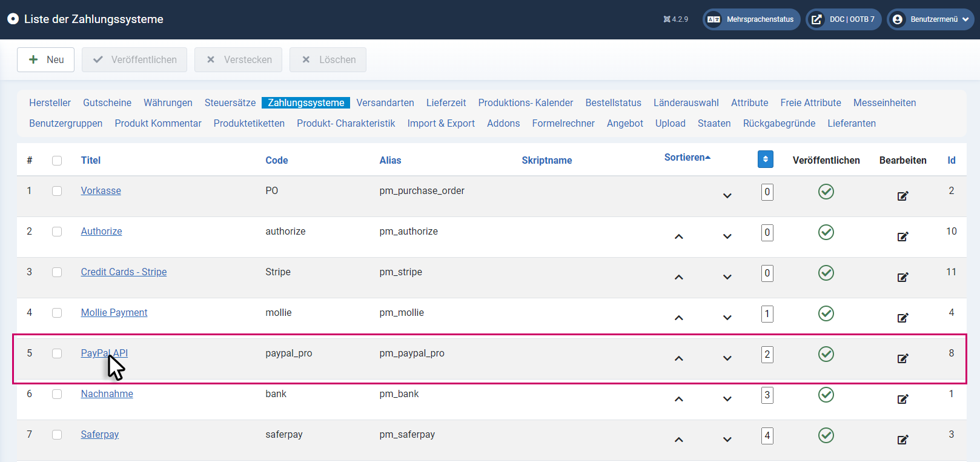Open the Bestellstatus tab
The image size is (980, 462).
[613, 102]
